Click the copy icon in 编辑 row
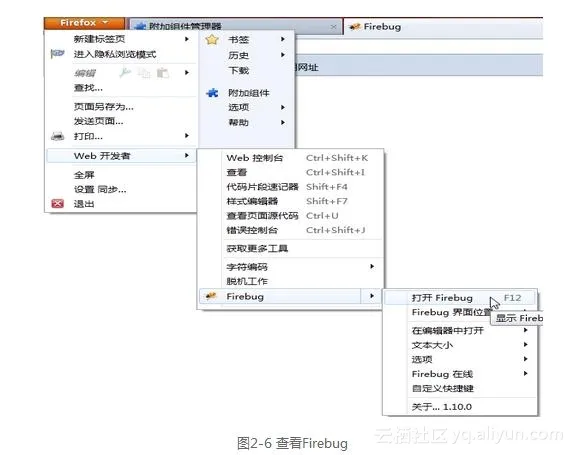The width and height of the screenshot is (574, 455). coord(144,73)
